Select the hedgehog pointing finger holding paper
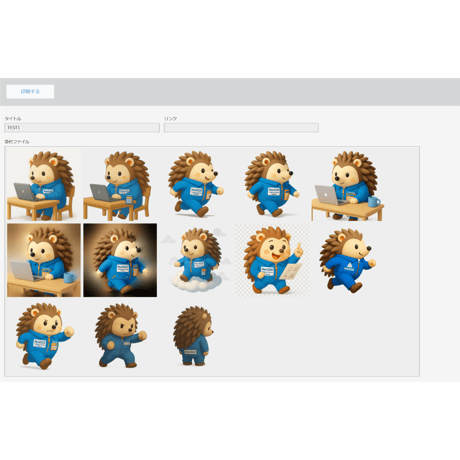The image size is (460, 460). pyautogui.click(x=272, y=260)
